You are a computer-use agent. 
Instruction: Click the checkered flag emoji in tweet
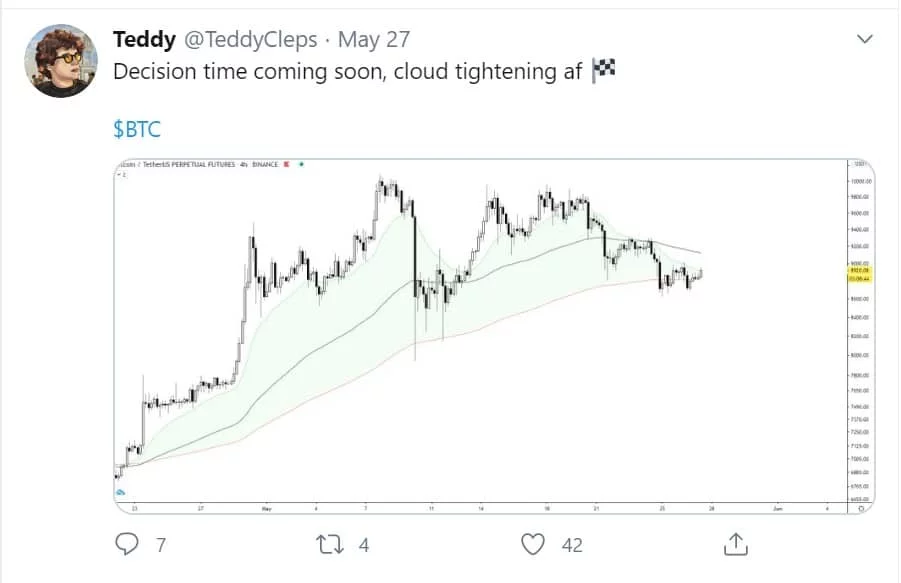[603, 71]
